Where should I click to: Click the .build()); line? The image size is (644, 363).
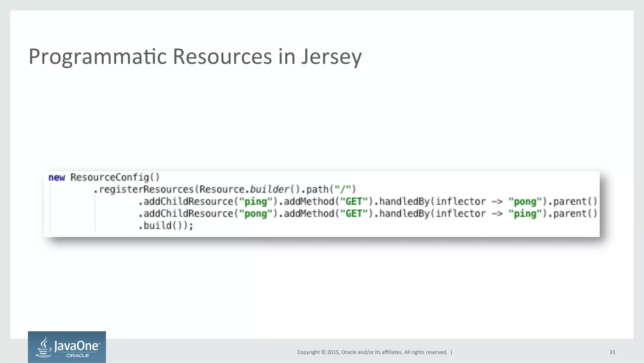pos(166,226)
